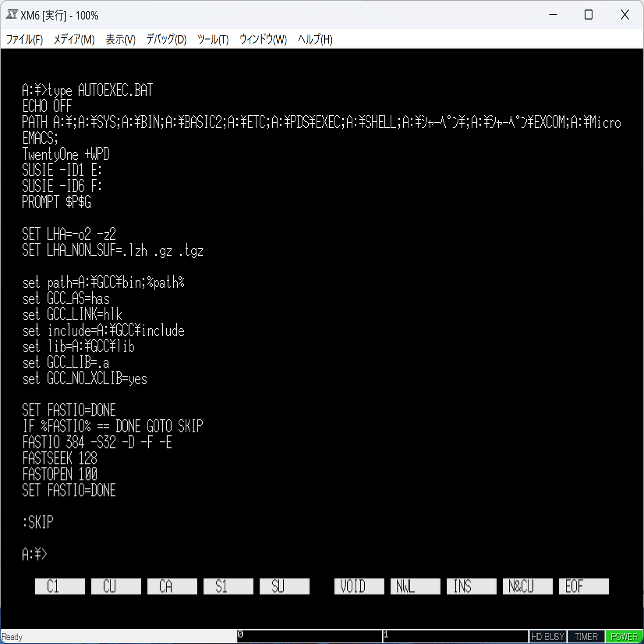Select the VOID function key display
644x644 pixels.
coord(359,586)
